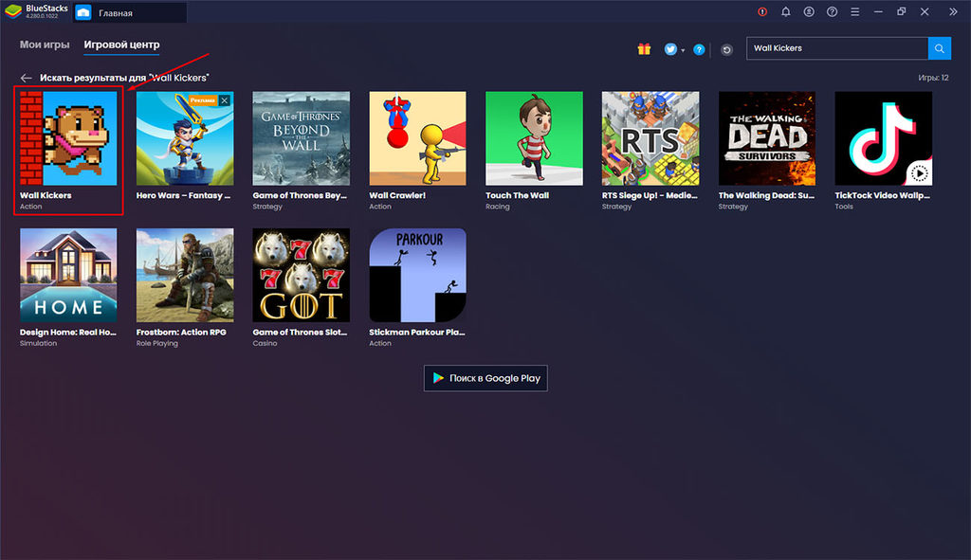Open Game of Thrones Slots tile
Image resolution: width=971 pixels, height=560 pixels.
(x=301, y=275)
